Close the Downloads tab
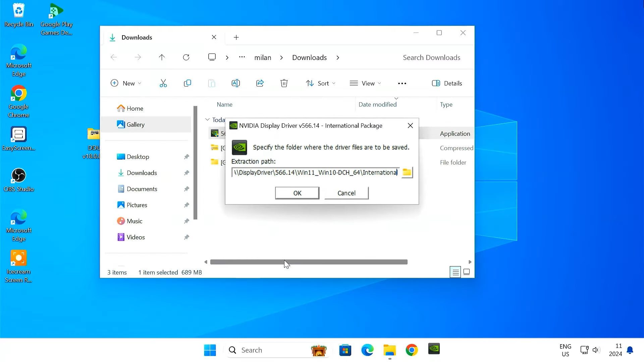Viewport: 644px width, 362px height. [x=214, y=37]
